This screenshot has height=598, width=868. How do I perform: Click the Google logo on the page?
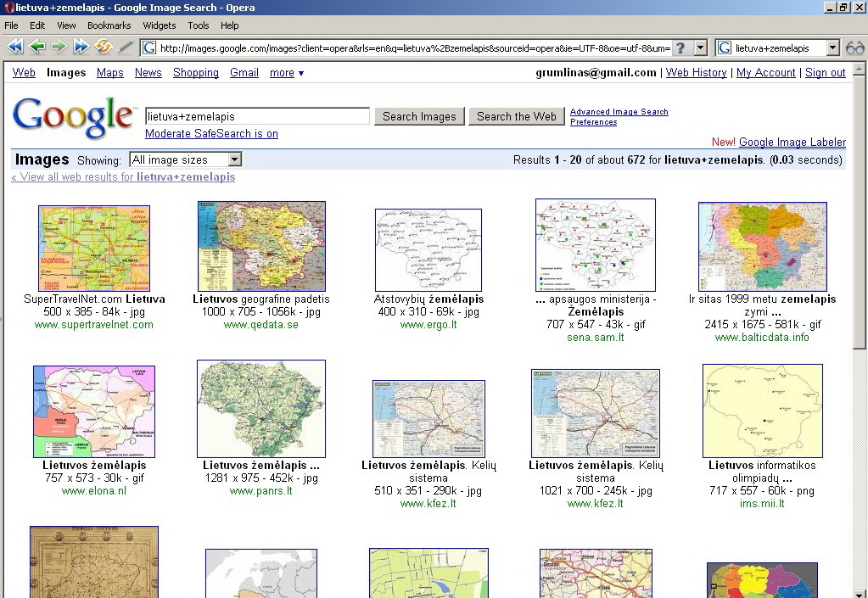[74, 117]
